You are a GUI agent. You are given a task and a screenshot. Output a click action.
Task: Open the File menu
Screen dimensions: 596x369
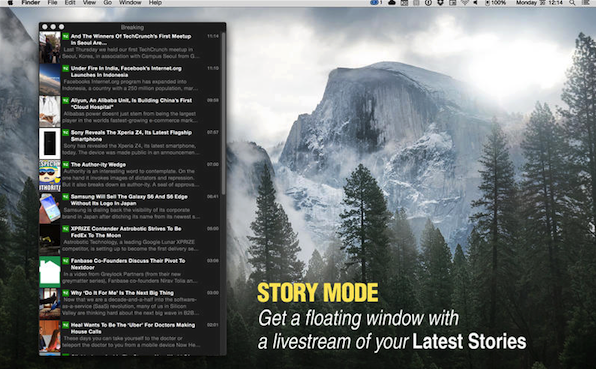coord(52,3)
